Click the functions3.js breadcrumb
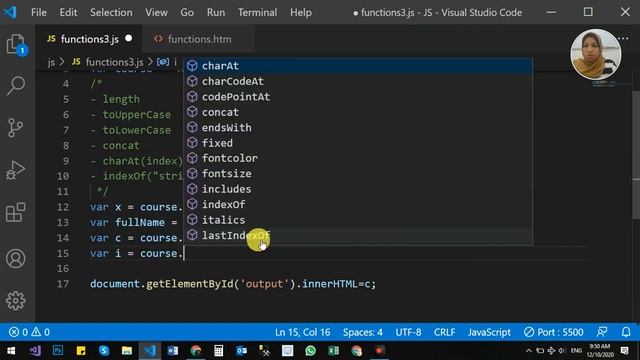 (108, 62)
